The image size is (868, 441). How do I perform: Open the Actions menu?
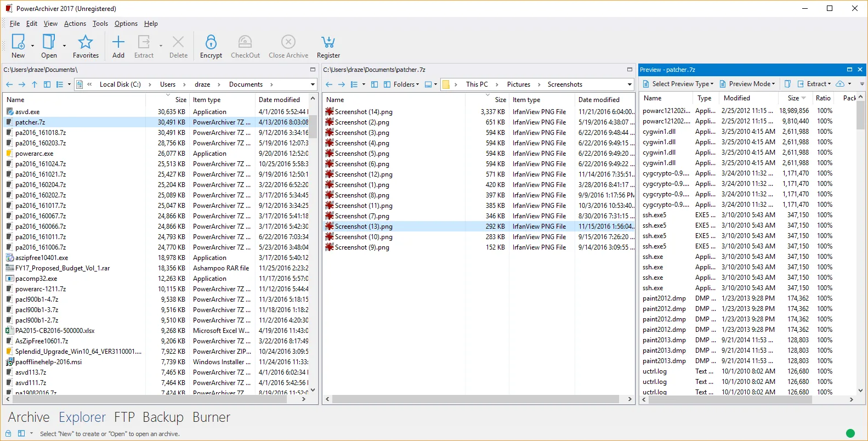point(75,24)
